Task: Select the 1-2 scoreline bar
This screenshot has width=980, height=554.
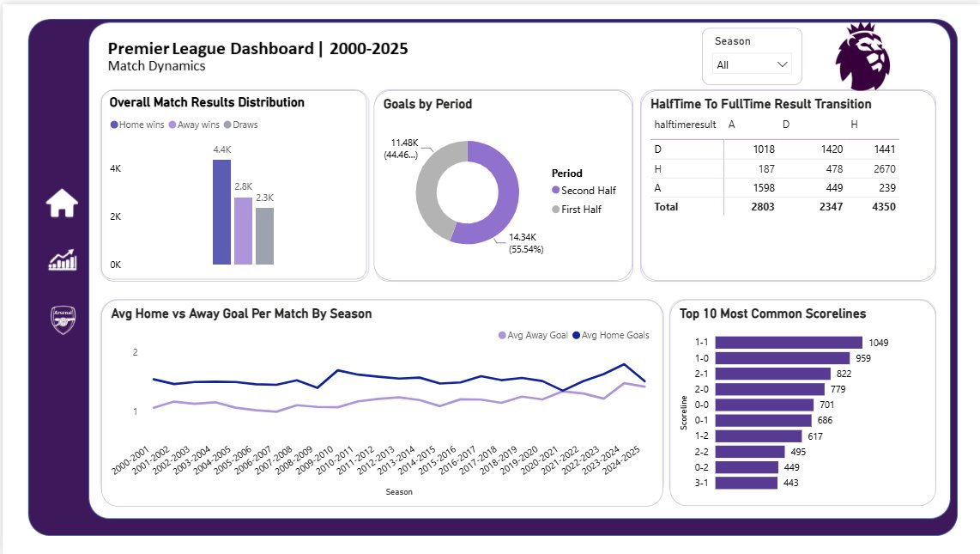Action: (759, 435)
